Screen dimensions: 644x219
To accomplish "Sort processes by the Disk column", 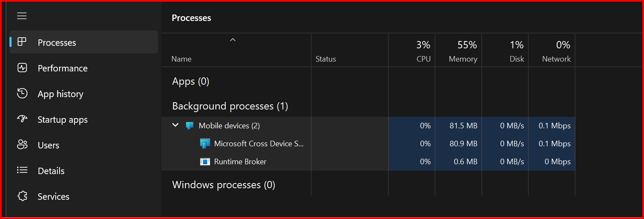I will click(505, 50).
